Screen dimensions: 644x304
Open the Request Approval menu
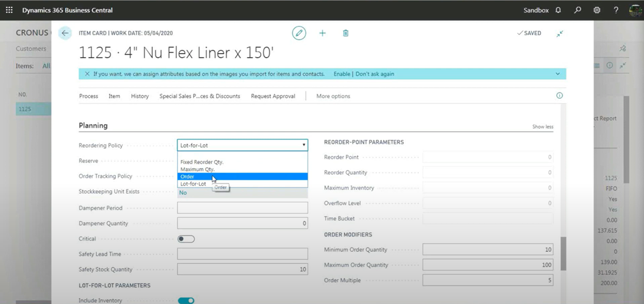point(273,96)
